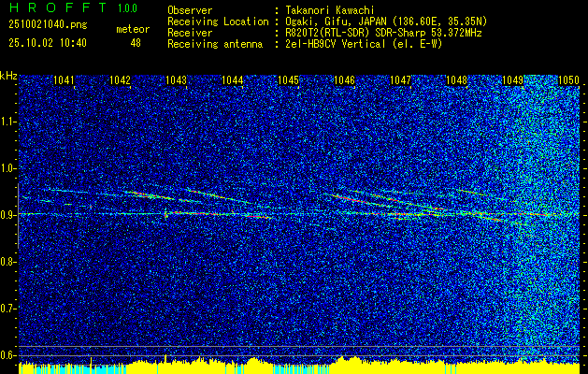Click frequency axis label 0.9
The height and width of the screenshot is (374, 588).
pyautogui.click(x=7, y=215)
